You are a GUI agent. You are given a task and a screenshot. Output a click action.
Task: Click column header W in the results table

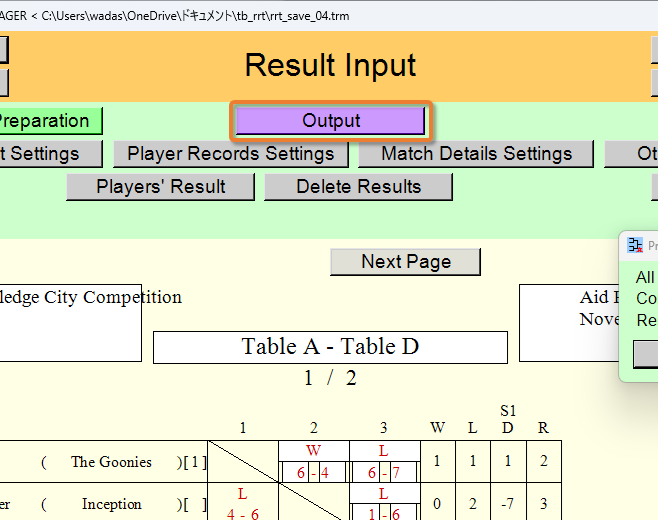437,428
